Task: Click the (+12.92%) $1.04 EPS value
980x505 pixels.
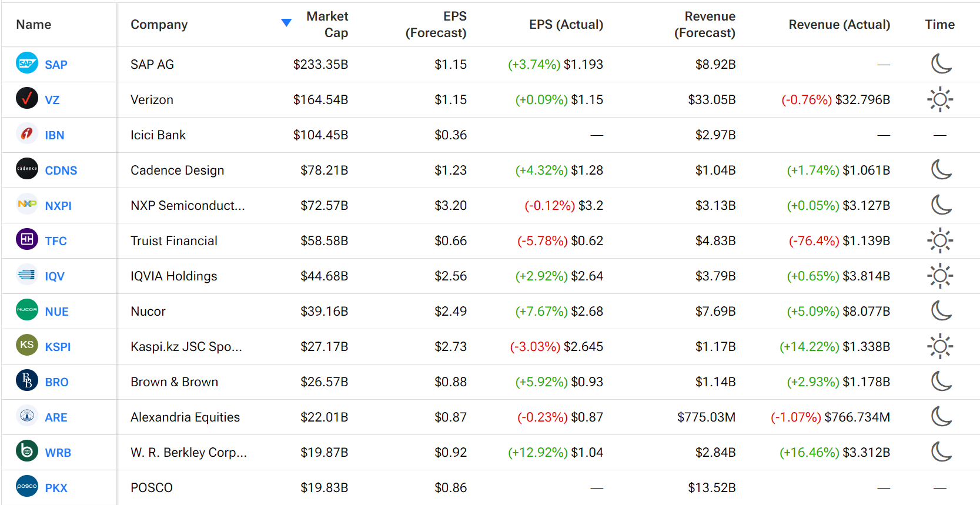Action: [556, 453]
